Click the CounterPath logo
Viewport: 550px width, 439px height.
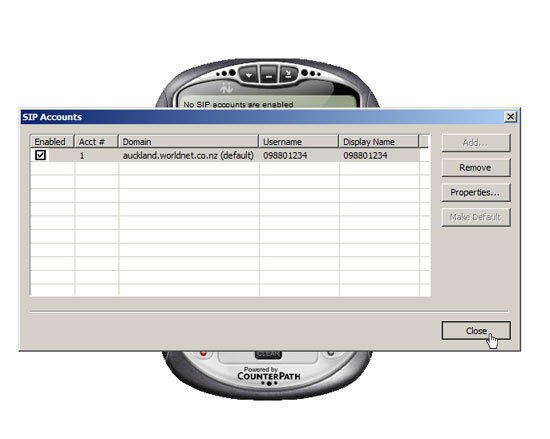tap(269, 376)
